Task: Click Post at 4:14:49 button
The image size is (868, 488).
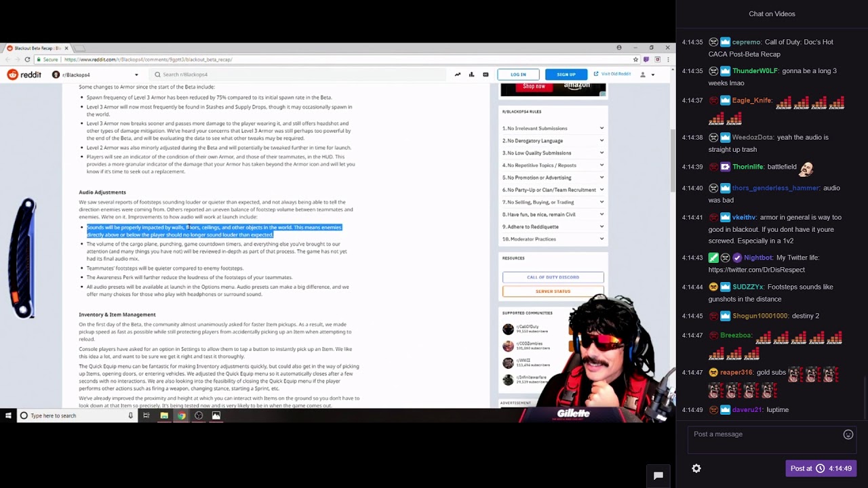Action: coord(821,468)
